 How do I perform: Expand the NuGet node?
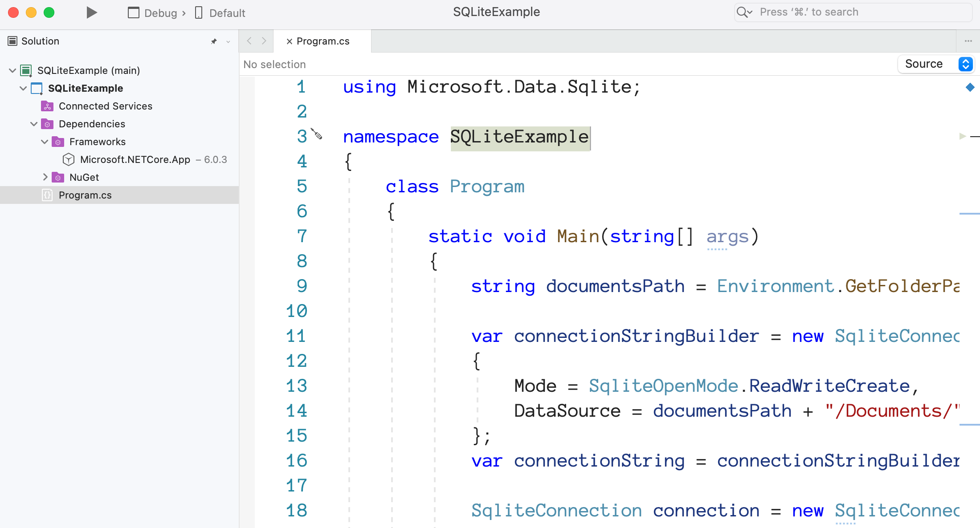(45, 177)
